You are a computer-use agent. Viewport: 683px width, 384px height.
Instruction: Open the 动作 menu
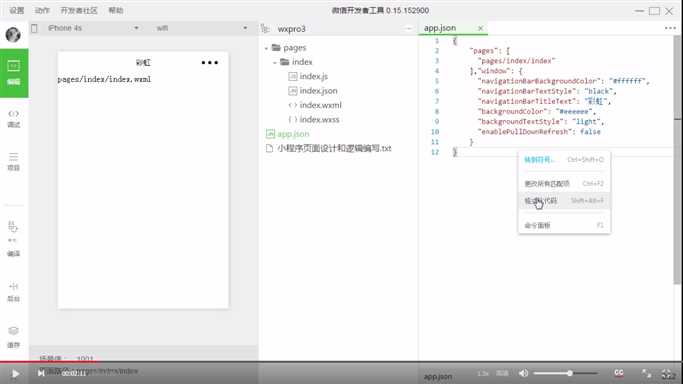42,10
